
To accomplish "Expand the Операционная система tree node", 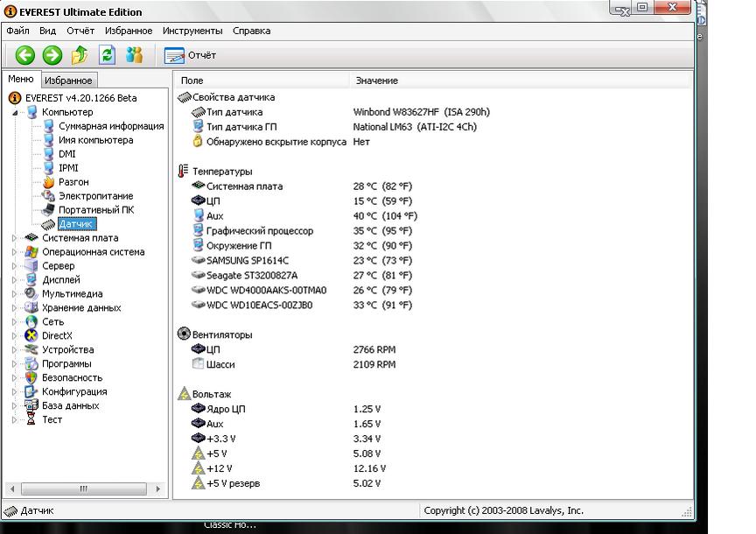I will pyautogui.click(x=14, y=252).
